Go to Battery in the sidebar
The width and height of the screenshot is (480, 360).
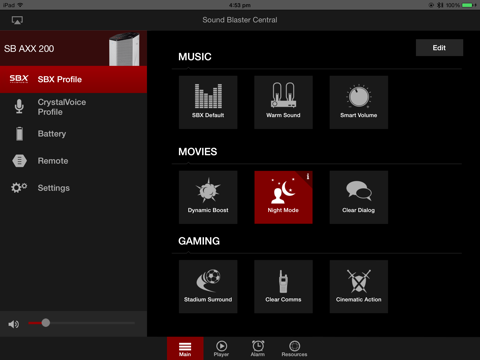[x=73, y=134]
